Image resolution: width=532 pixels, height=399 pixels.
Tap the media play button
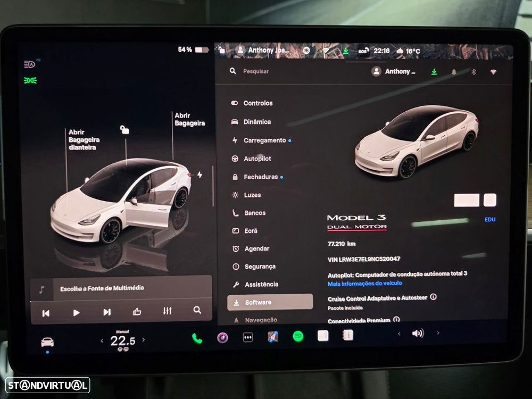coord(76,312)
